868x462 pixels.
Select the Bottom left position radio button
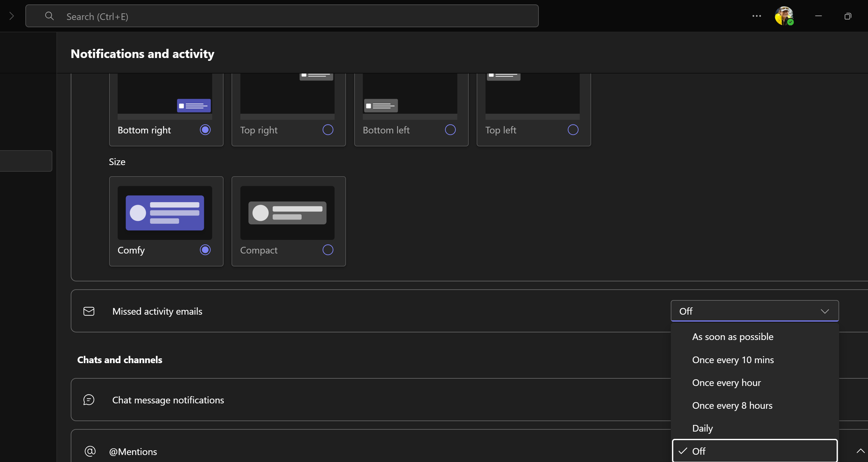(x=450, y=130)
